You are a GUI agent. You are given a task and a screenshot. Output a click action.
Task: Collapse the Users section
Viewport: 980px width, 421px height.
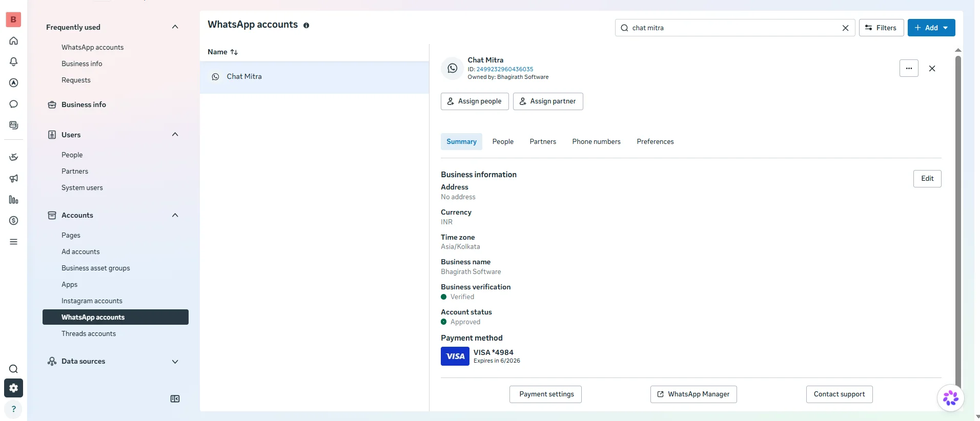coord(175,135)
